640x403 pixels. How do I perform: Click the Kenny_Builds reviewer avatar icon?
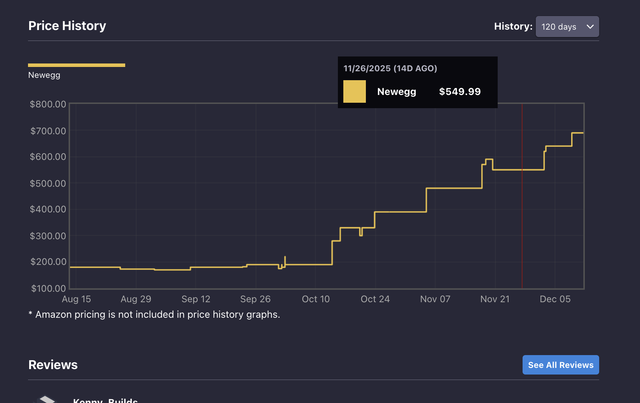tap(46, 399)
